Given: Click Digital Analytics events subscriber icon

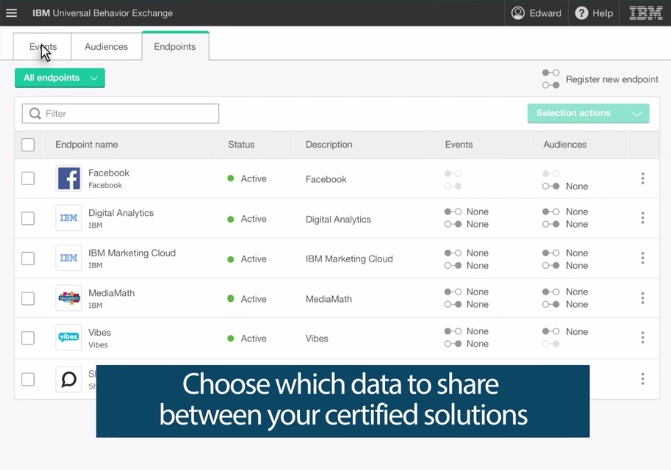Looking at the screenshot, I should (x=453, y=224).
